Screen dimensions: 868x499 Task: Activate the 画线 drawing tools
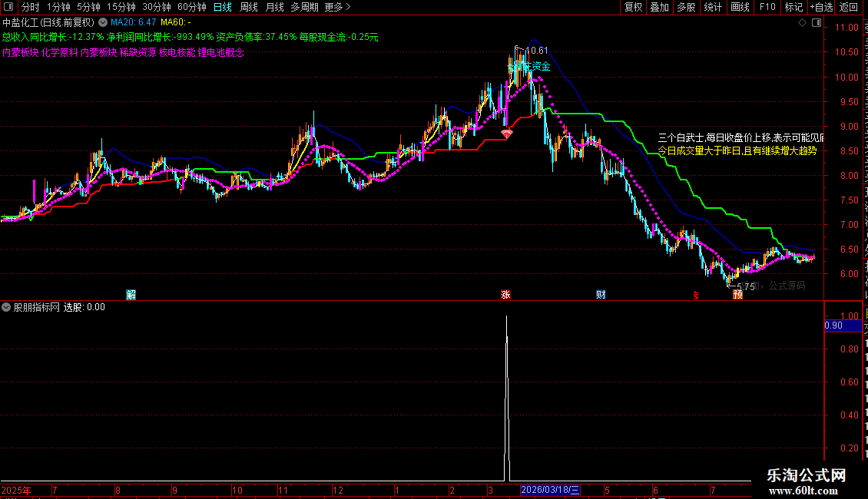click(740, 7)
